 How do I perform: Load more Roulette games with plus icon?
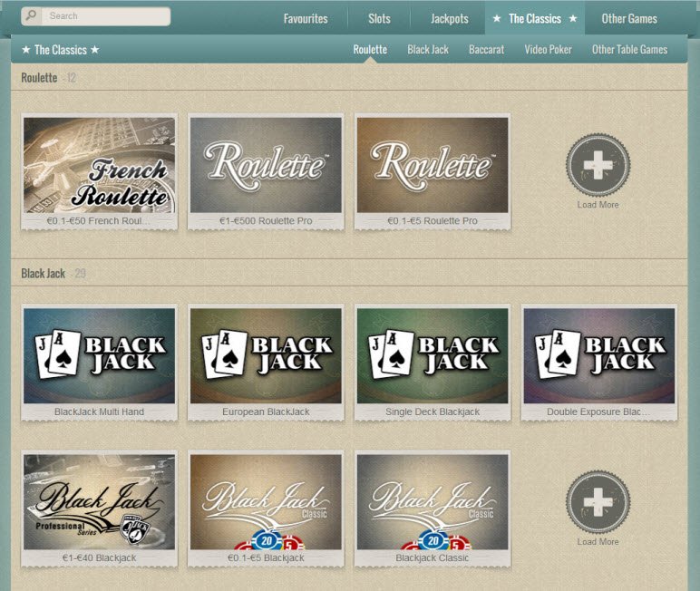(598, 164)
